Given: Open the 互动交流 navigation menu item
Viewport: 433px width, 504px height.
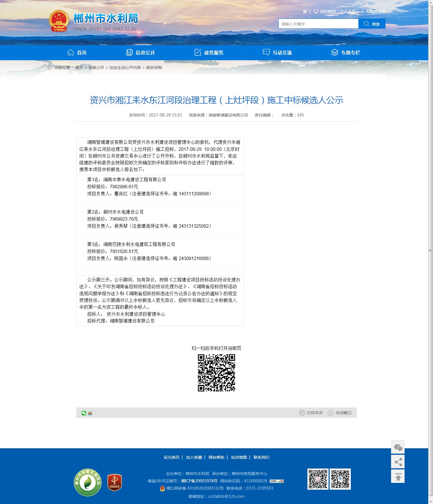Looking at the screenshot, I should 277,53.
